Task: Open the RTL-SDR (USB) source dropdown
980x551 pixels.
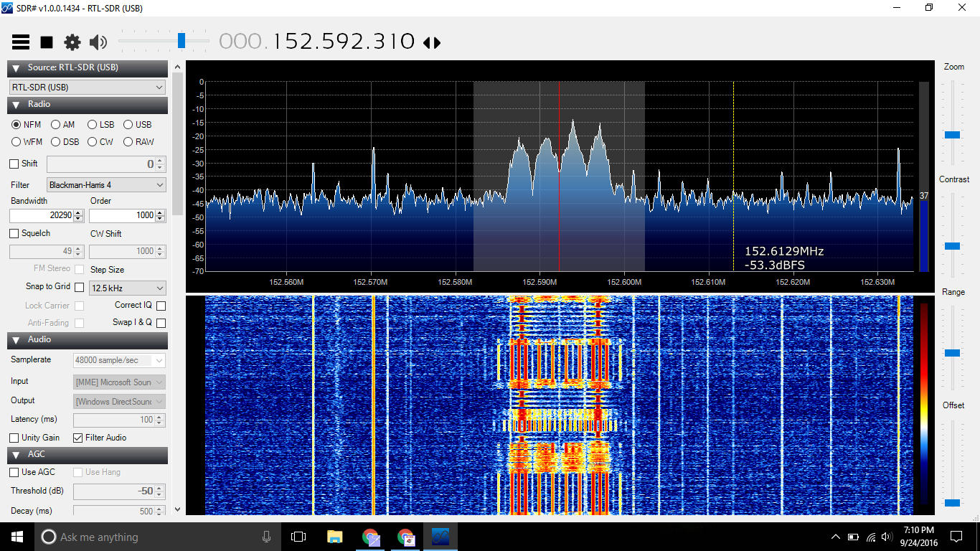Action: [x=88, y=88]
